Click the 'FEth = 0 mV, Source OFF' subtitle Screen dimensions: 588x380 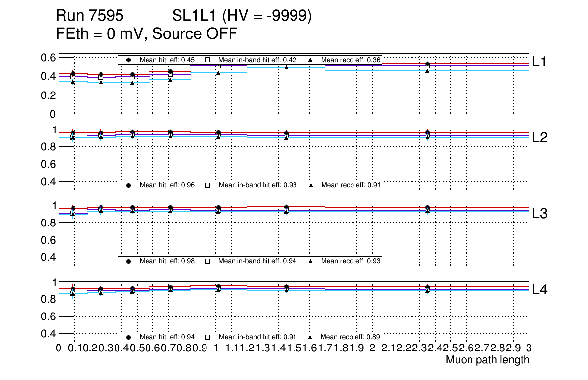pyautogui.click(x=147, y=34)
